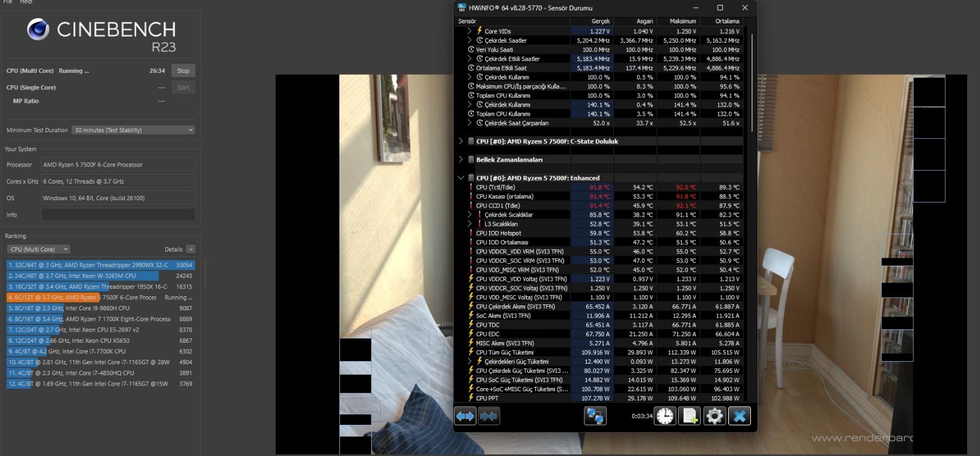Click the clock icon beside Ortalama Etkili Saat
Screen dimensions: 980x456
pos(471,68)
